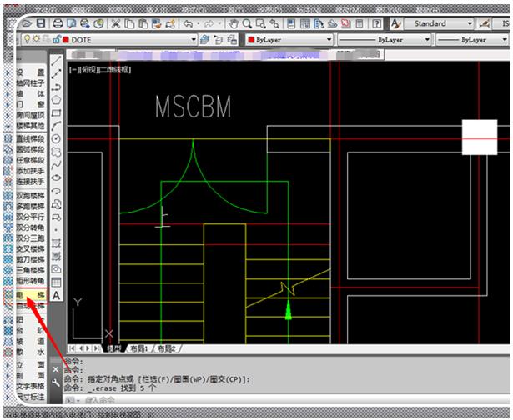Toggle the layer on/off lightbulb icon
Viewport: 513px width, 420px height.
click(x=26, y=39)
